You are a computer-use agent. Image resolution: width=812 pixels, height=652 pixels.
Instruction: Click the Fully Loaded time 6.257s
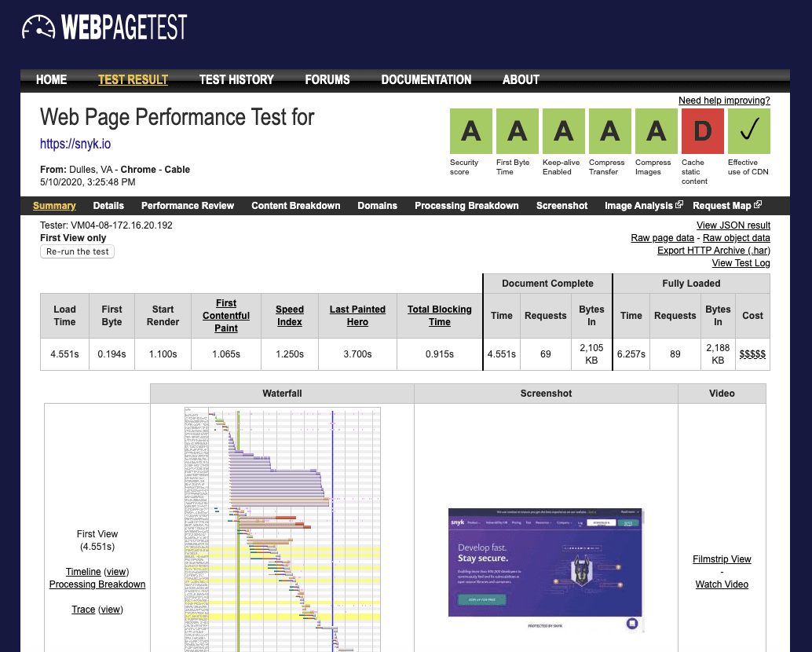(631, 354)
